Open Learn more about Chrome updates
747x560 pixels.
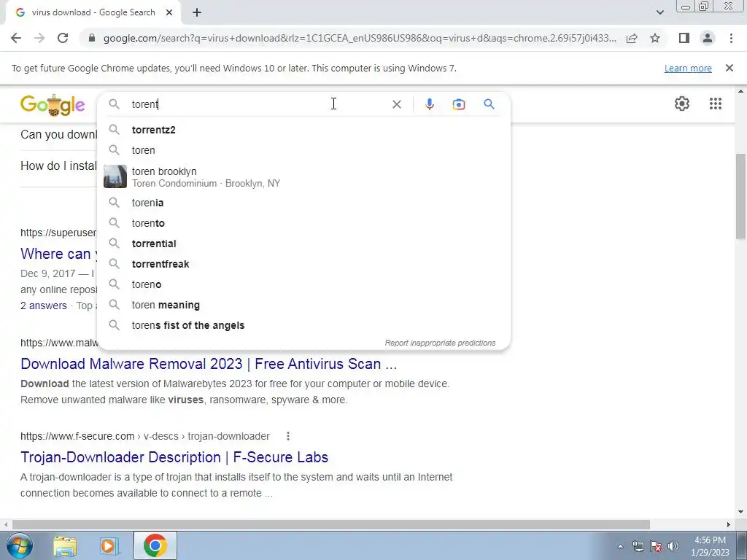(x=688, y=68)
